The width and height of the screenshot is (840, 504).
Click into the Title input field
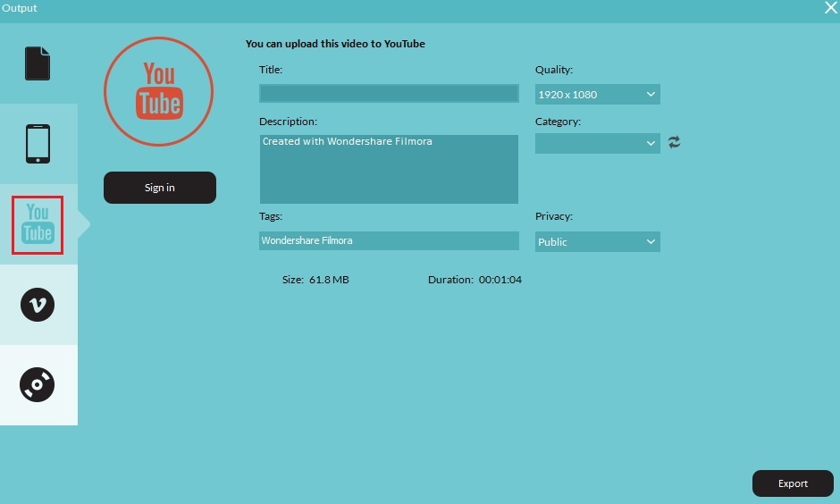click(x=389, y=93)
